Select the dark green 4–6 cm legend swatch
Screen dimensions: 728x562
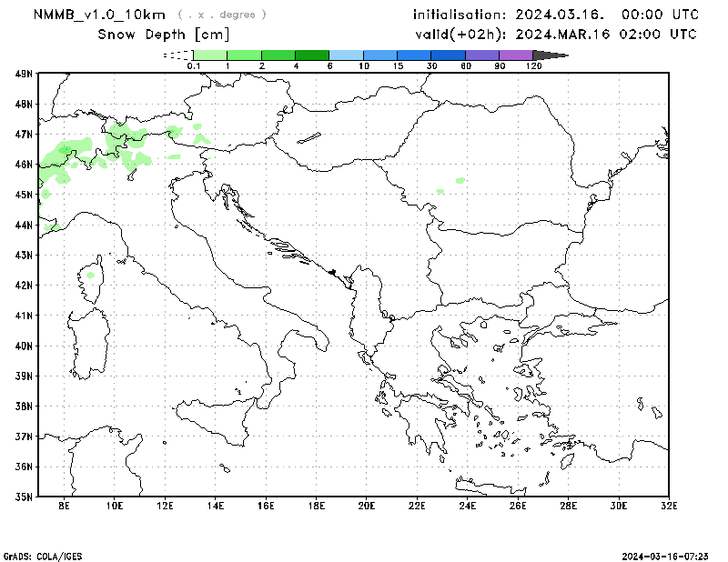(x=312, y=55)
